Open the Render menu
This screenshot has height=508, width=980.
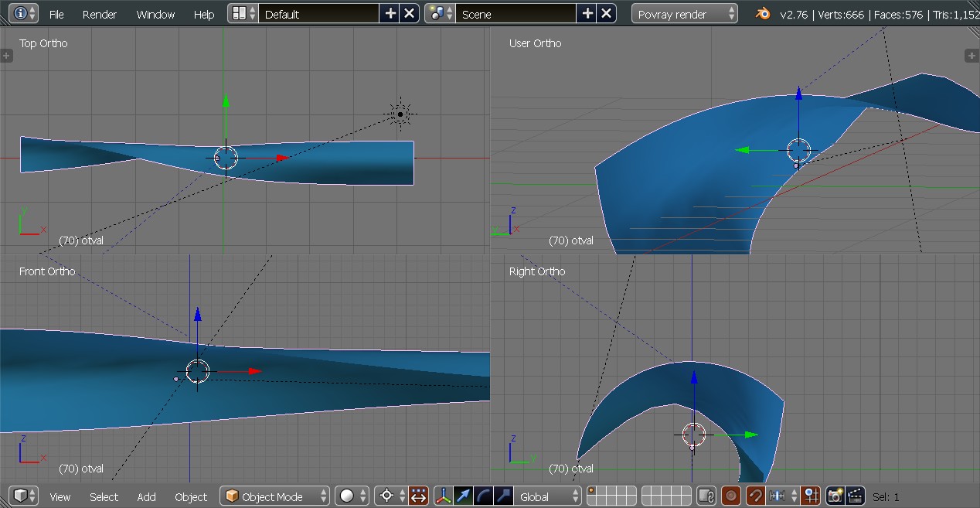coord(100,14)
